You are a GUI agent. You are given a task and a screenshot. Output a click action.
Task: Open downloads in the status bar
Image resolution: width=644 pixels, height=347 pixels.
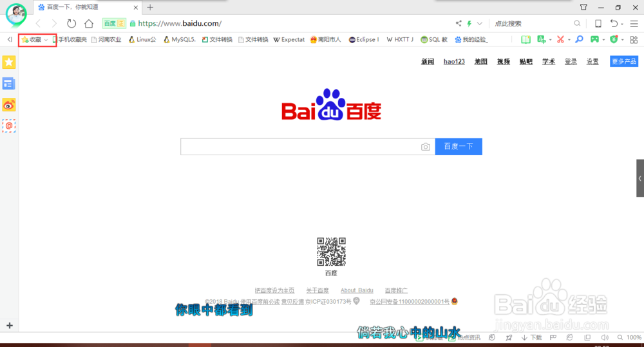(x=532, y=337)
